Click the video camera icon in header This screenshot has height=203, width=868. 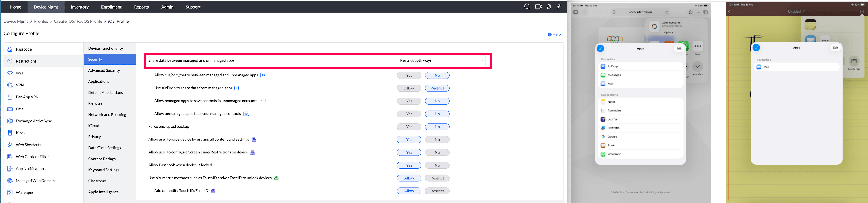(539, 7)
